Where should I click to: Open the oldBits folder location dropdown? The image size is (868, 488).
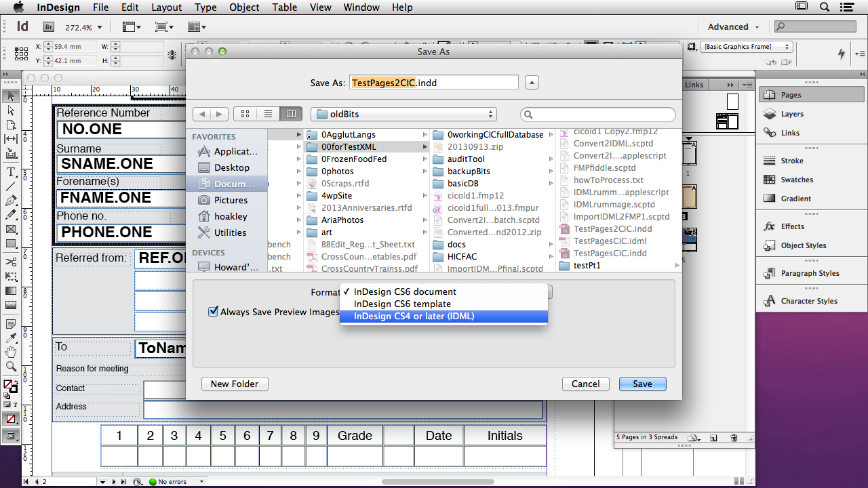[403, 114]
